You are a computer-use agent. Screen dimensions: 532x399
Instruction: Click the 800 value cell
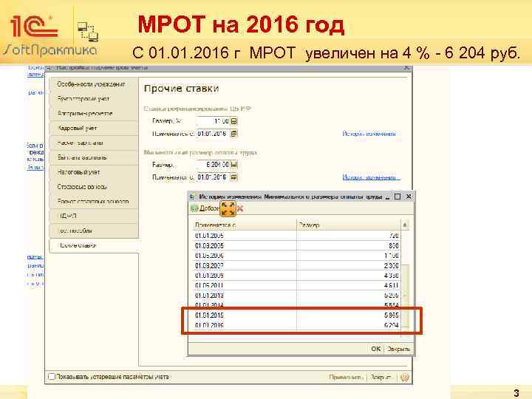(349, 245)
